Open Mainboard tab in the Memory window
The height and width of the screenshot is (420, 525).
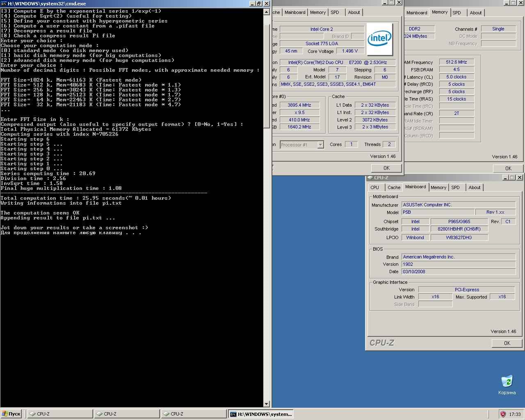(x=417, y=13)
